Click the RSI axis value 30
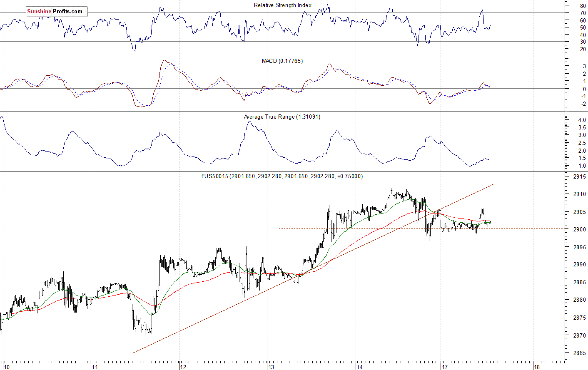The width and height of the screenshot is (588, 370). (583, 42)
